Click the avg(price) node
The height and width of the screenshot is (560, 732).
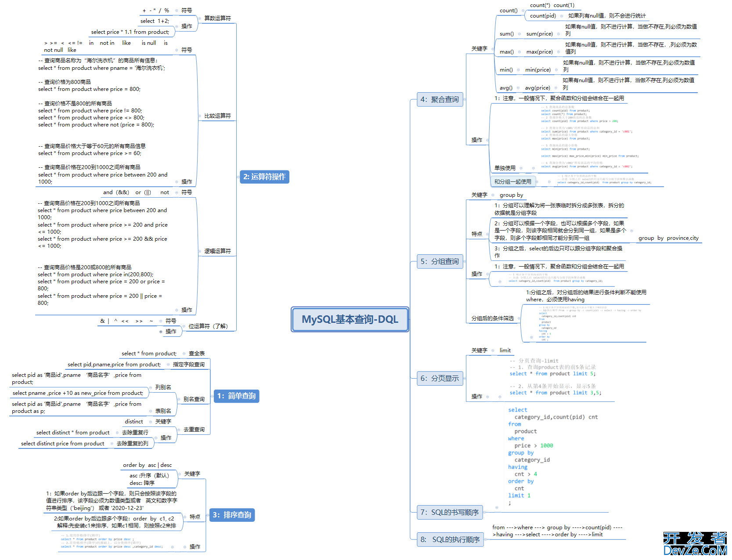[537, 88]
